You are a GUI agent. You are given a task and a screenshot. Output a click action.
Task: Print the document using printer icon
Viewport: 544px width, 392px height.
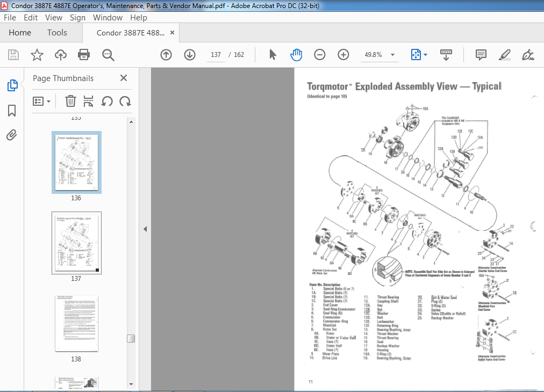(84, 55)
